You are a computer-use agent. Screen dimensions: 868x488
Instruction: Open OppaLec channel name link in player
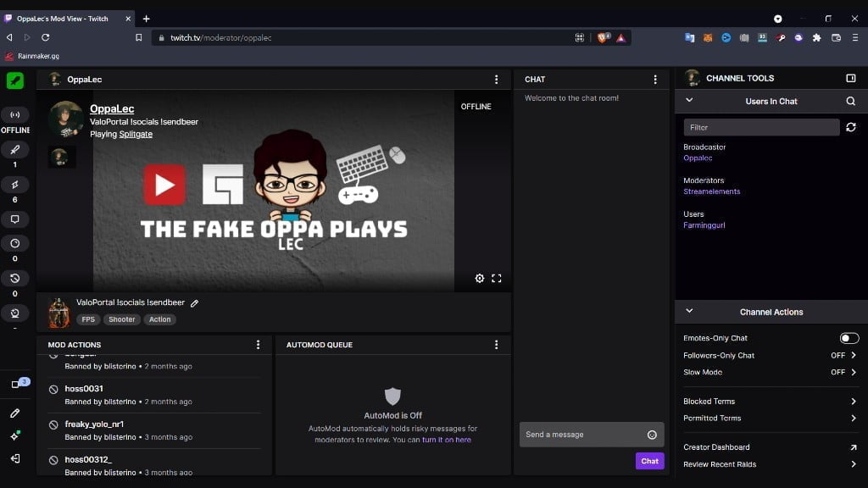click(112, 109)
